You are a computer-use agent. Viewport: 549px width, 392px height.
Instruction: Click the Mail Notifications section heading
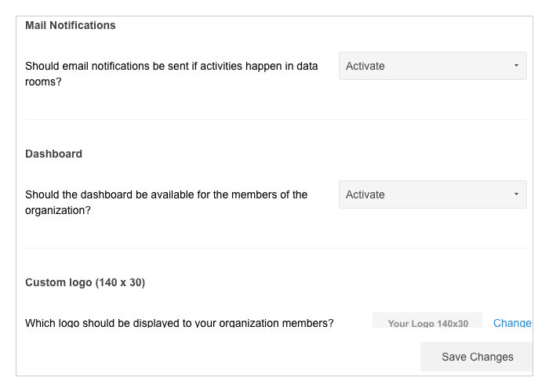tap(71, 25)
